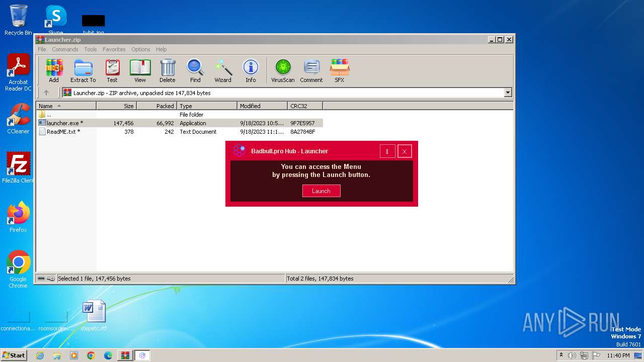
Task: Open Edge from the taskbar
Action: (108, 355)
